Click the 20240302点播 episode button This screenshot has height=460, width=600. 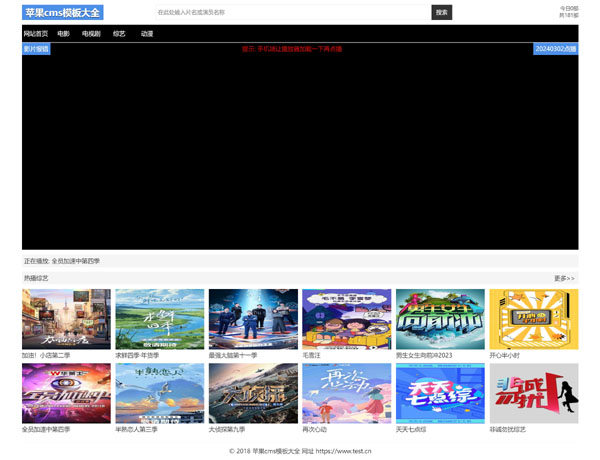click(x=555, y=49)
